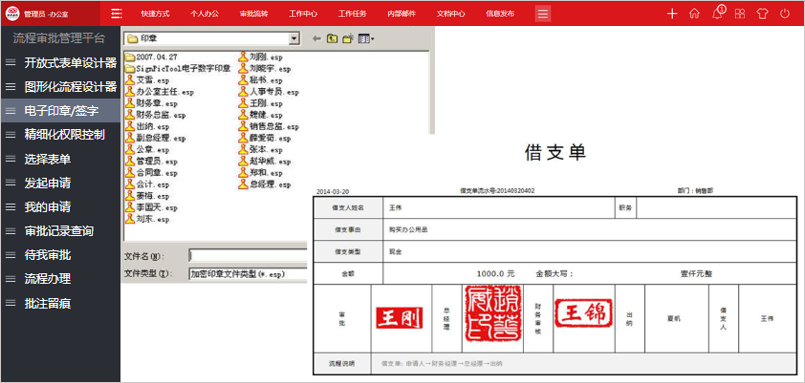The image size is (805, 383).
Task: Open 工作中心 menu
Action: pos(303,14)
